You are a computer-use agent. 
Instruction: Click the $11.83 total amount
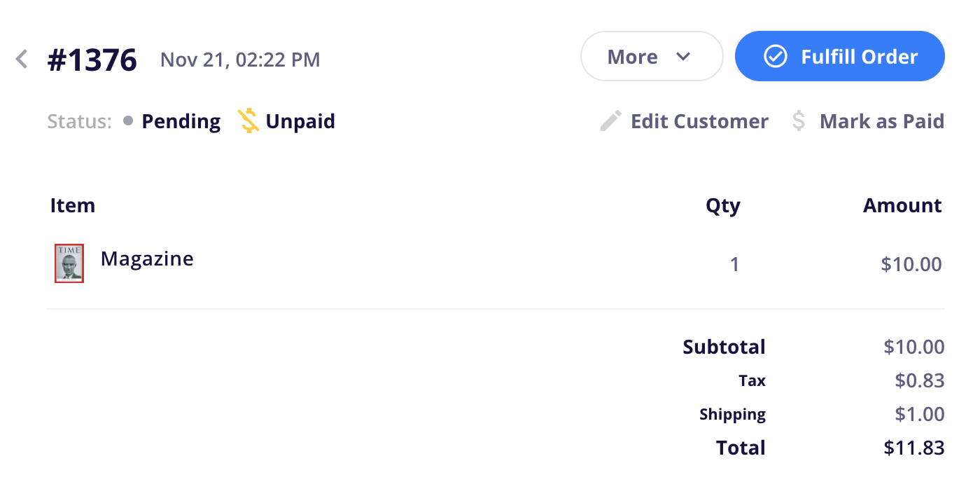[913, 448]
